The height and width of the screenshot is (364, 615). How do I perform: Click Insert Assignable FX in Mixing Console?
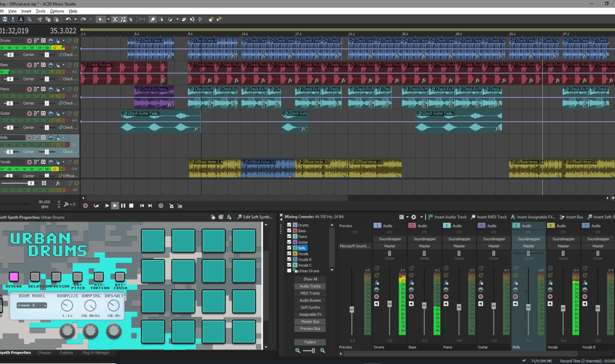(x=533, y=217)
